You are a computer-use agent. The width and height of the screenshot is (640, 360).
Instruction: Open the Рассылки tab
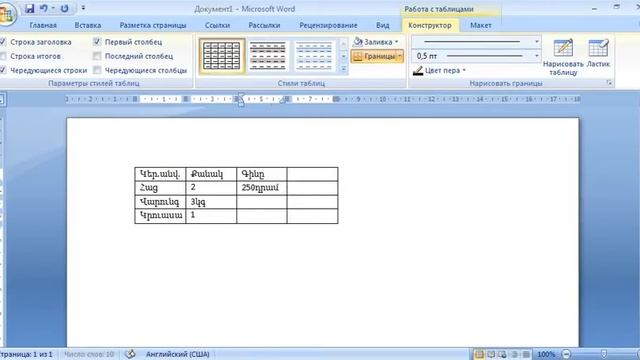point(264,25)
